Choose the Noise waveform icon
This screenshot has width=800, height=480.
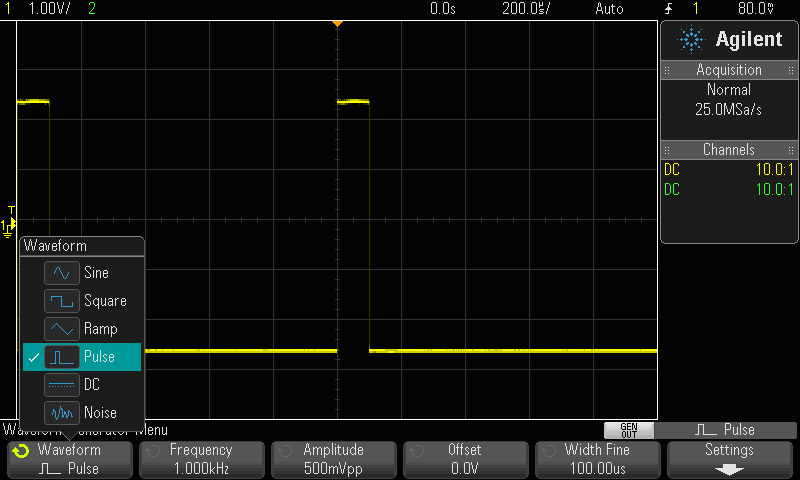click(62, 413)
